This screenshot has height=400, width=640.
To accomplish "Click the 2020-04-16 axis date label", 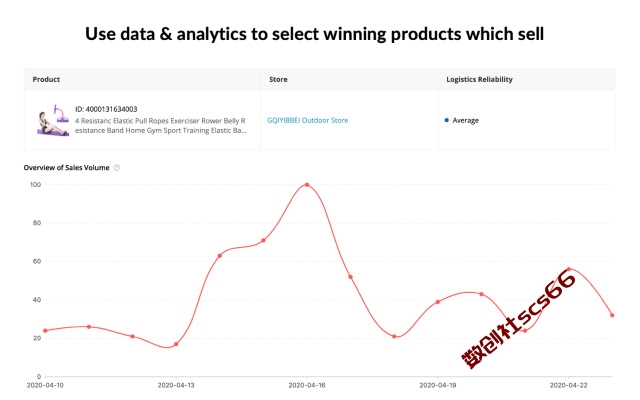I will [307, 385].
